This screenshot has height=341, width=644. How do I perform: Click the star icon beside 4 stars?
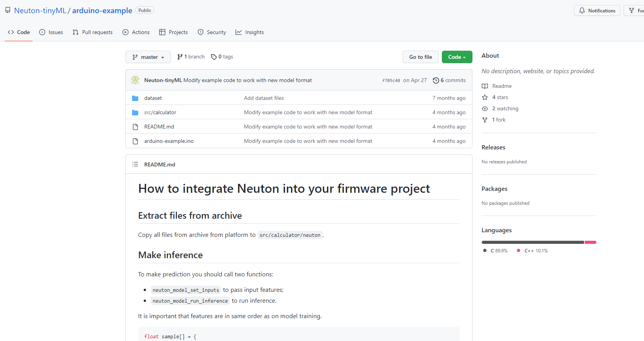pyautogui.click(x=485, y=98)
